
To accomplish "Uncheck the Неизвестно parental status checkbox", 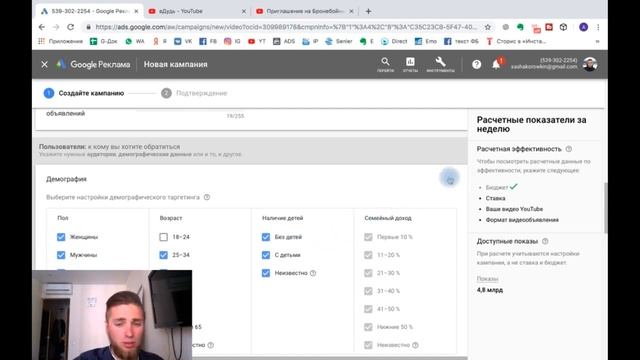I will pos(266,273).
